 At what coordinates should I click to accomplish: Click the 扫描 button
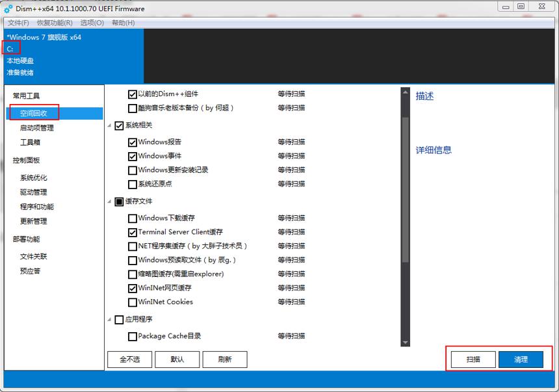(x=473, y=359)
